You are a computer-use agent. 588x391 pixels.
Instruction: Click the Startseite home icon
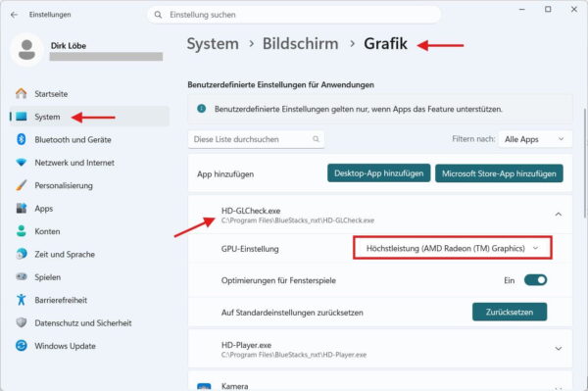21,93
